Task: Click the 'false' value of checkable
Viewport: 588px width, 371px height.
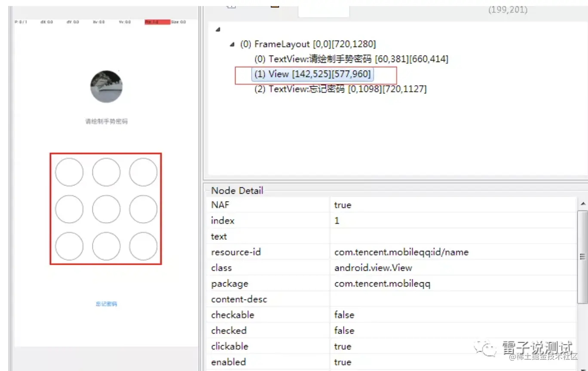Action: (x=344, y=315)
